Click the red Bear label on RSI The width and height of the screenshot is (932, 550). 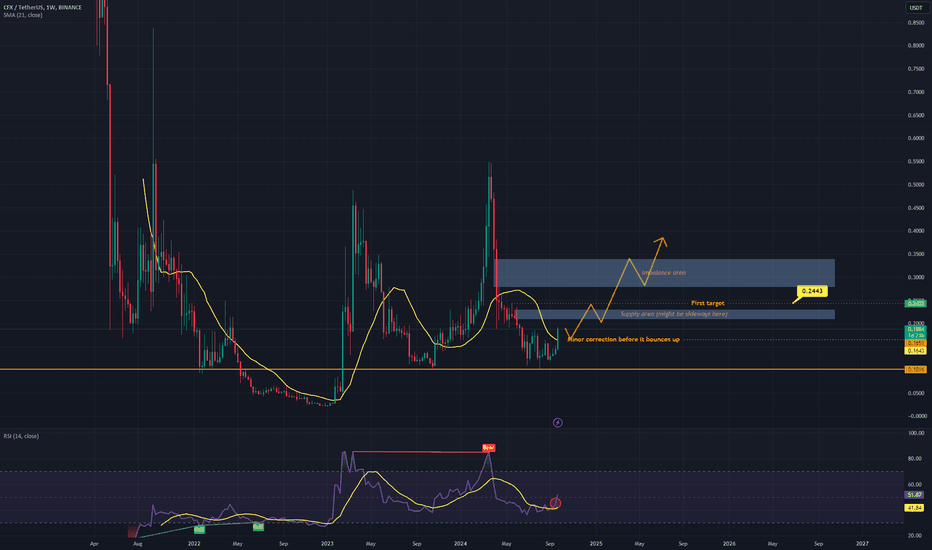tap(489, 447)
